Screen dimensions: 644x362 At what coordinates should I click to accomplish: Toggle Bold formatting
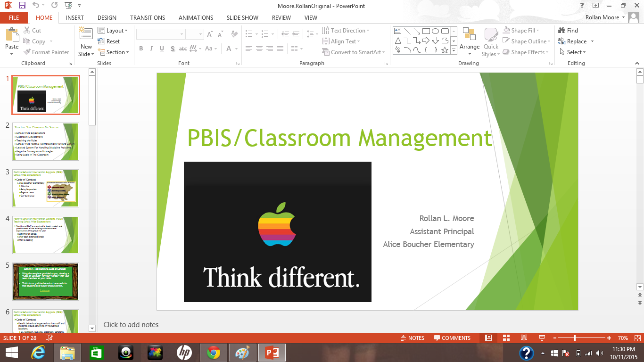[x=141, y=49]
